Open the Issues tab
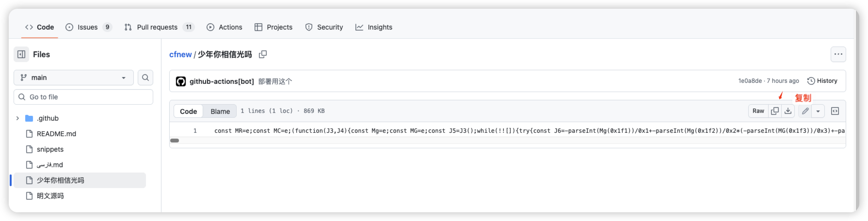 (88, 27)
